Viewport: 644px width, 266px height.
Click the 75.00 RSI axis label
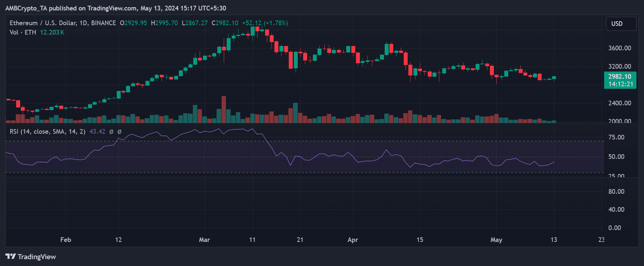(x=616, y=137)
